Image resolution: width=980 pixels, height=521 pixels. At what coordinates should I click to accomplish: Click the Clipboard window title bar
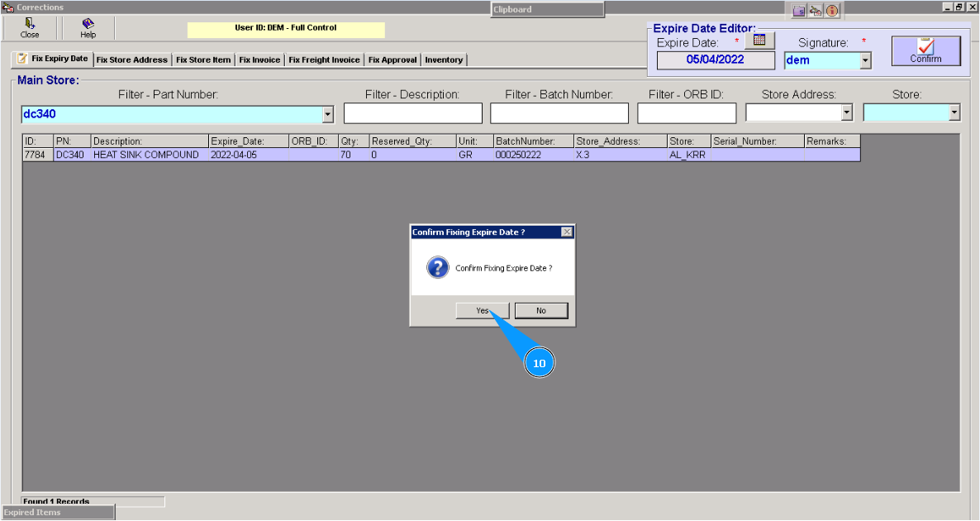pos(548,9)
